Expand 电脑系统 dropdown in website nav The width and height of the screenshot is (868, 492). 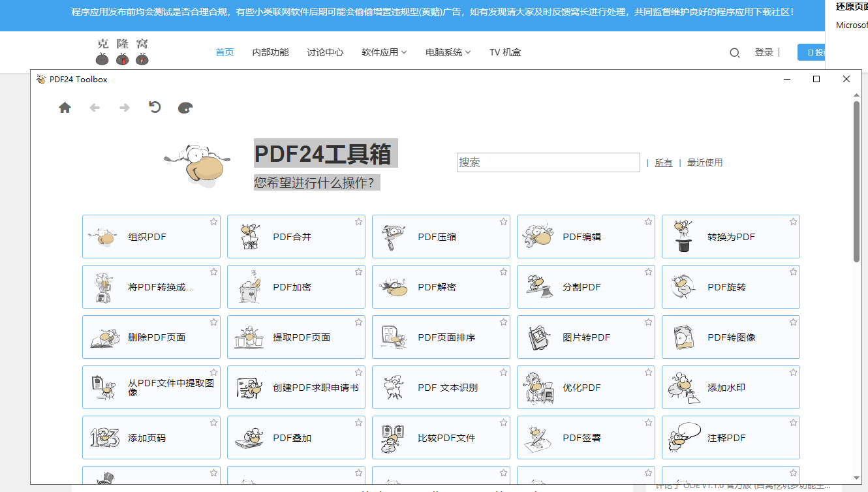(x=448, y=52)
